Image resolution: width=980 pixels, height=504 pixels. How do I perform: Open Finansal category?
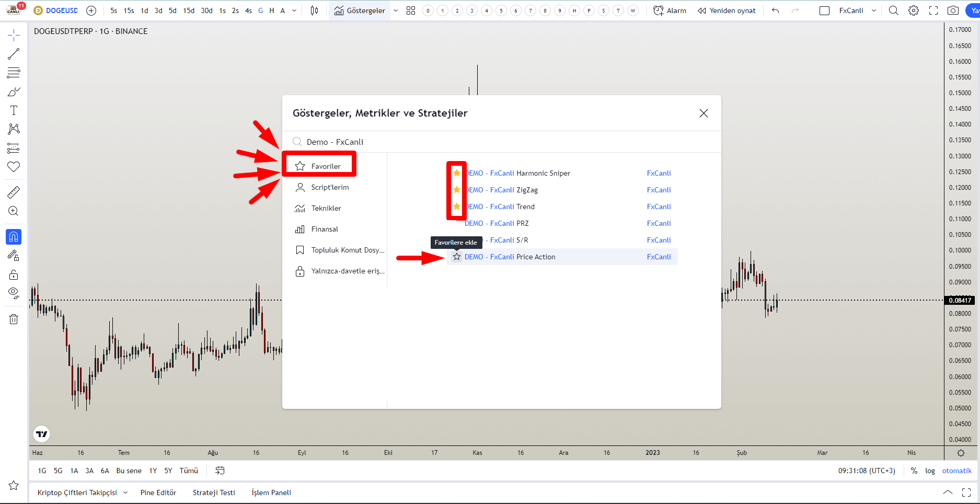[x=325, y=229]
